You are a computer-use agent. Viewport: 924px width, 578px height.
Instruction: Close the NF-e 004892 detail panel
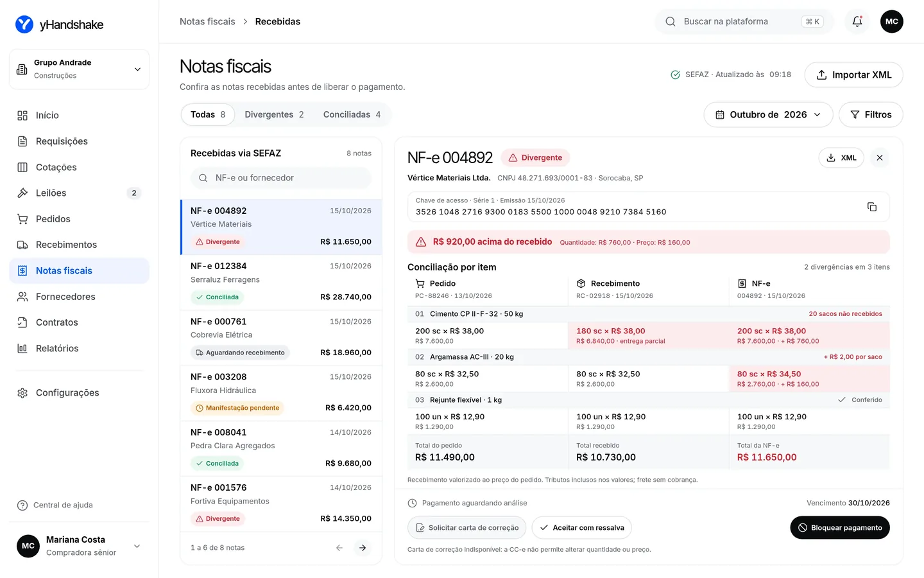tap(880, 158)
